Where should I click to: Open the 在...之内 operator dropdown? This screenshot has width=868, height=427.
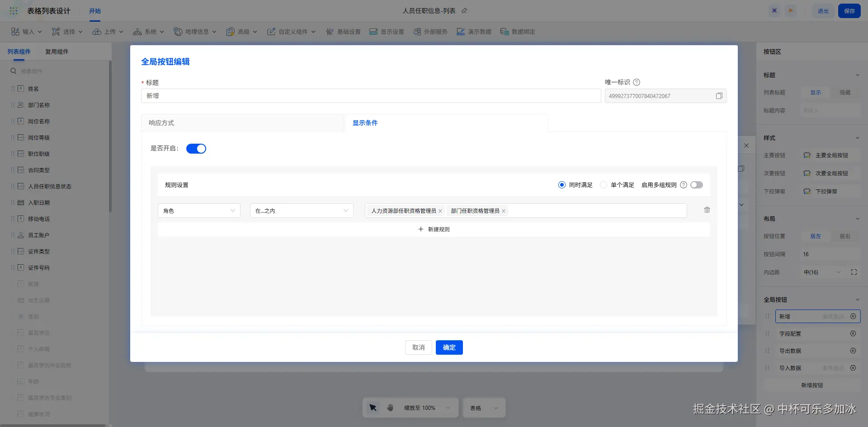point(302,211)
